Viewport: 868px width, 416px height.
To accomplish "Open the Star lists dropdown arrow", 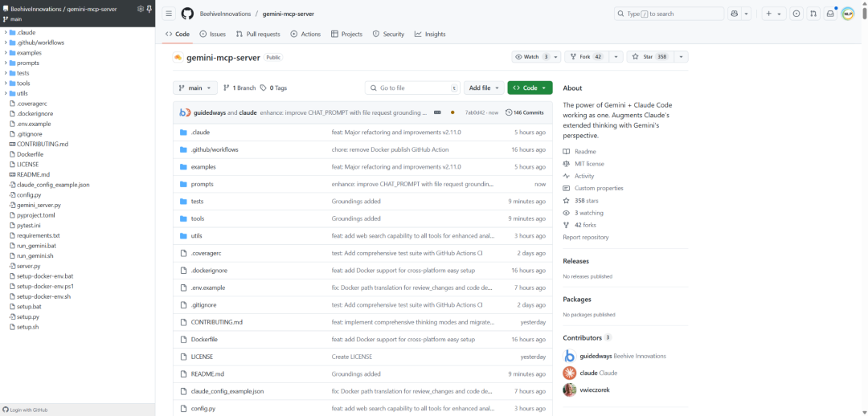I will click(x=682, y=57).
